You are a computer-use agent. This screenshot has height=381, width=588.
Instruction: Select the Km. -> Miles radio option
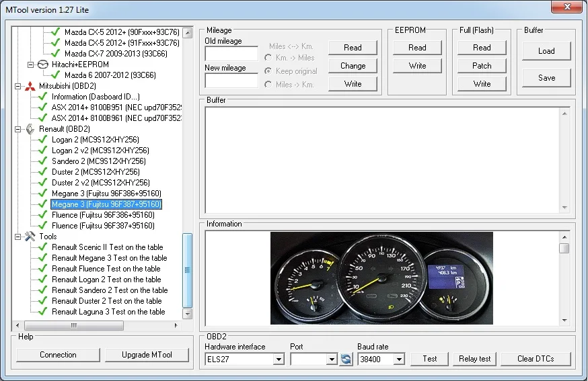(269, 58)
